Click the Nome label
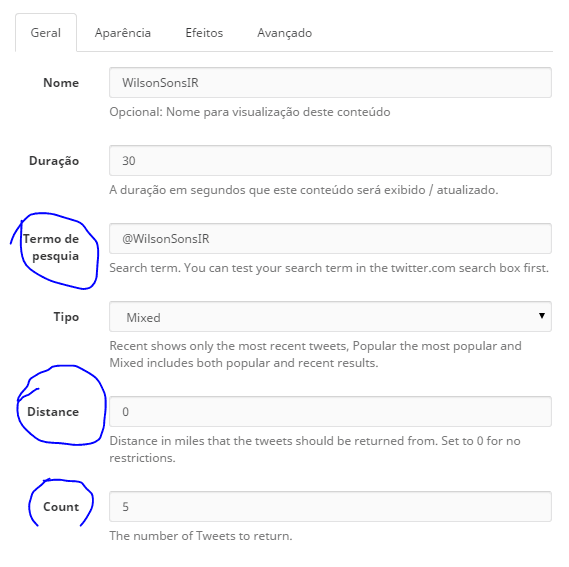569x567 pixels. [61, 83]
